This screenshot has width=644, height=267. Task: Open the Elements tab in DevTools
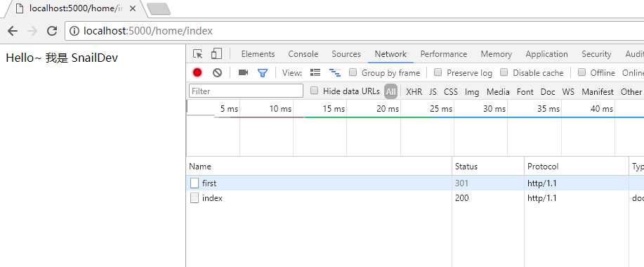tap(258, 54)
